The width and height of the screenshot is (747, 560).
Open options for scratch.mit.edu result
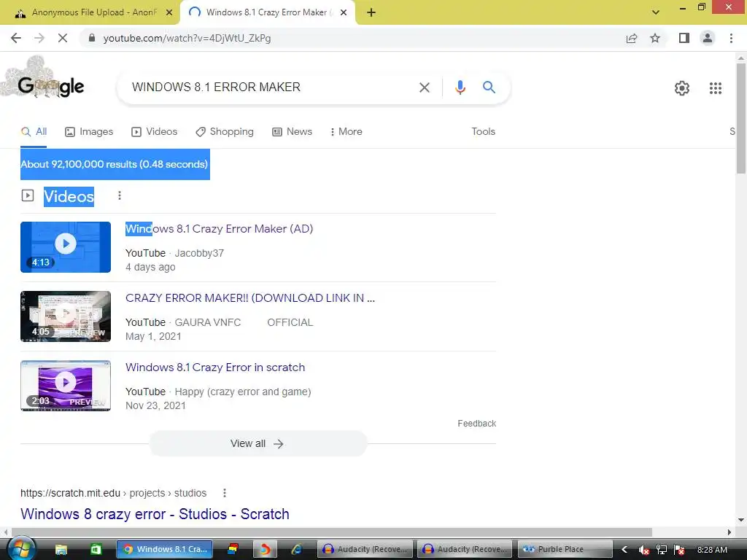pyautogui.click(x=225, y=493)
